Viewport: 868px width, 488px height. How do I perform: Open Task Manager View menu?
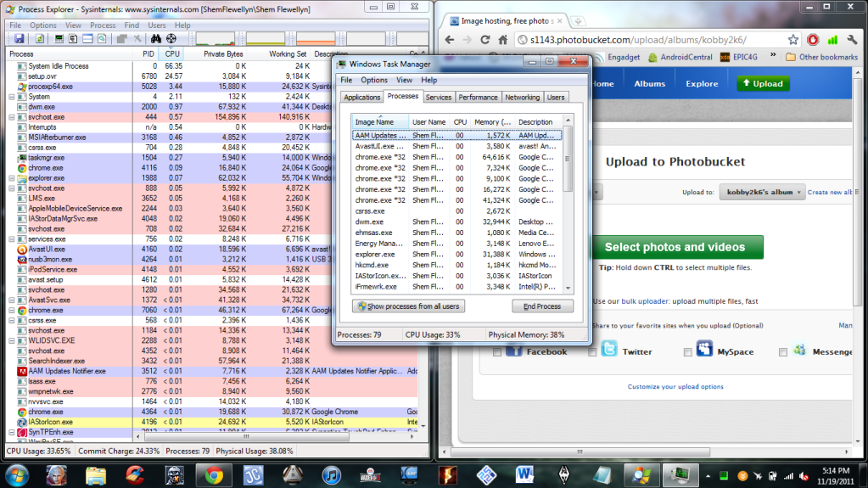[x=404, y=81]
